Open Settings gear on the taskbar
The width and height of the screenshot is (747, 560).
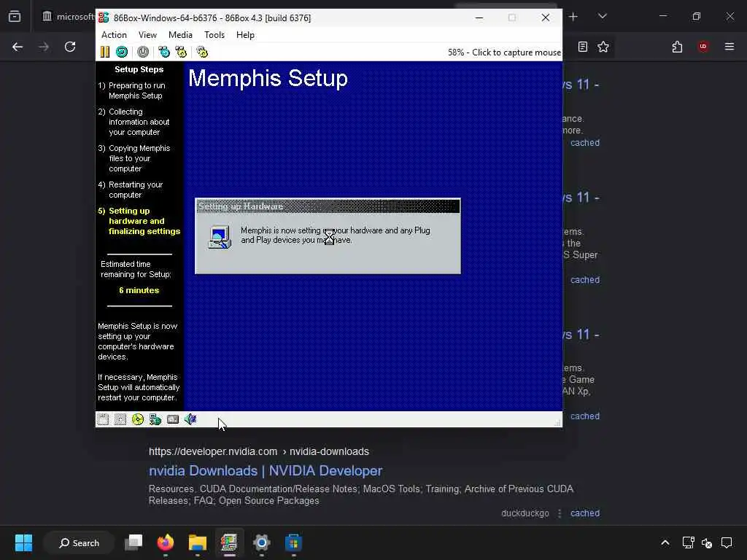(x=262, y=542)
